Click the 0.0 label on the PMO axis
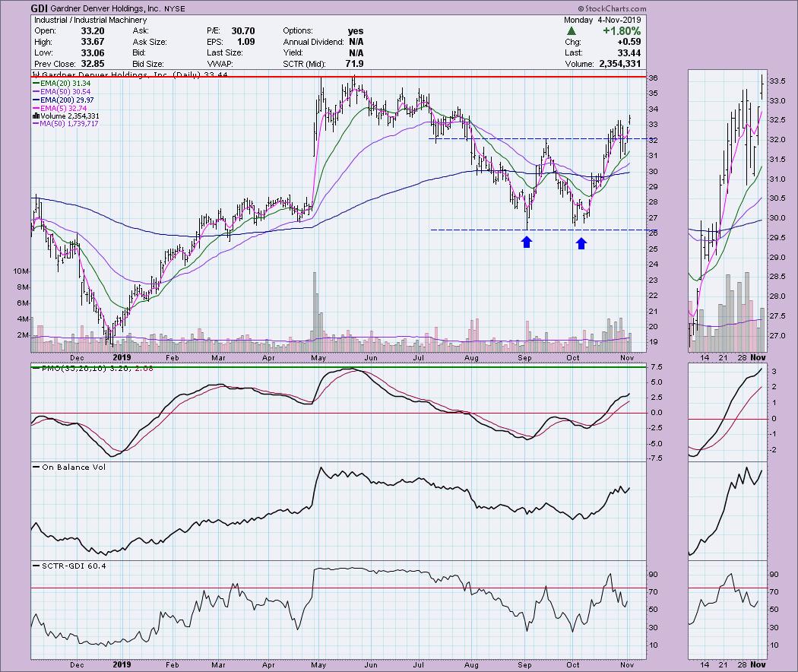Viewport: 798px width, 672px height. [656, 413]
